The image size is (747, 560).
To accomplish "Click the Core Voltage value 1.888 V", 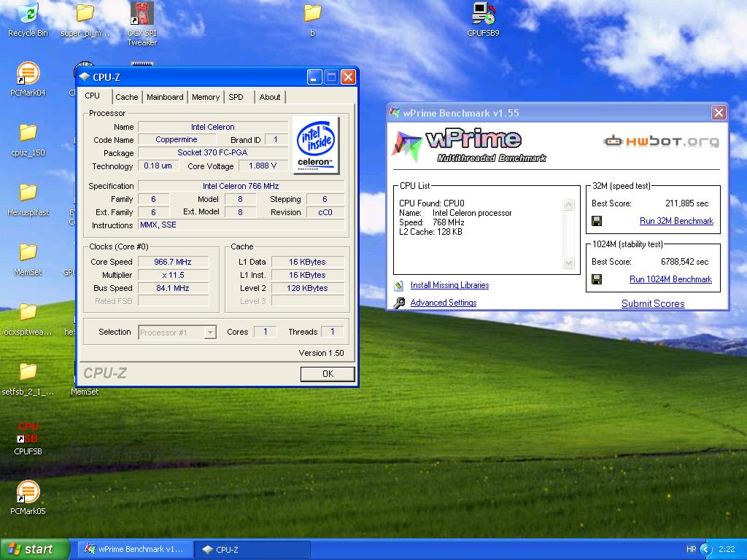I will click(263, 166).
